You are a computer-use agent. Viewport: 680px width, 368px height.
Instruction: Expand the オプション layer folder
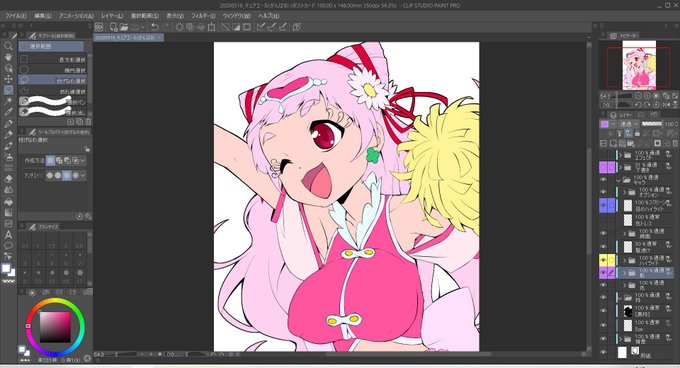pyautogui.click(x=625, y=192)
